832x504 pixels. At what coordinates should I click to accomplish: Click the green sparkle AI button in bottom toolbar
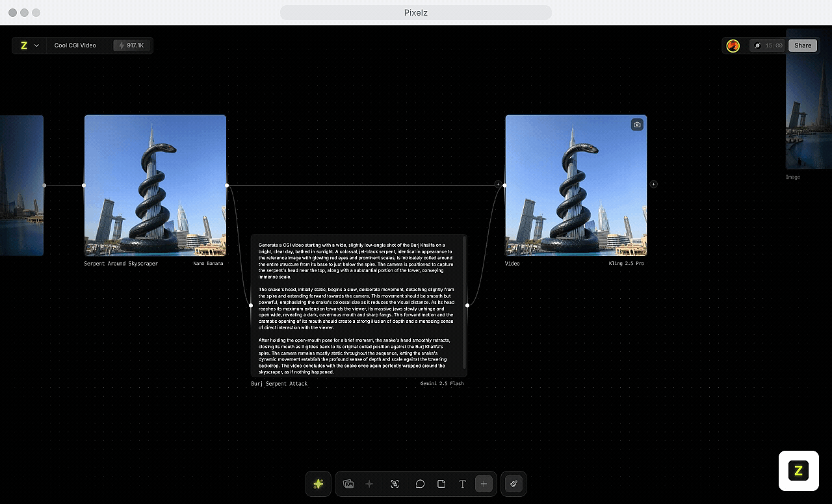point(318,484)
